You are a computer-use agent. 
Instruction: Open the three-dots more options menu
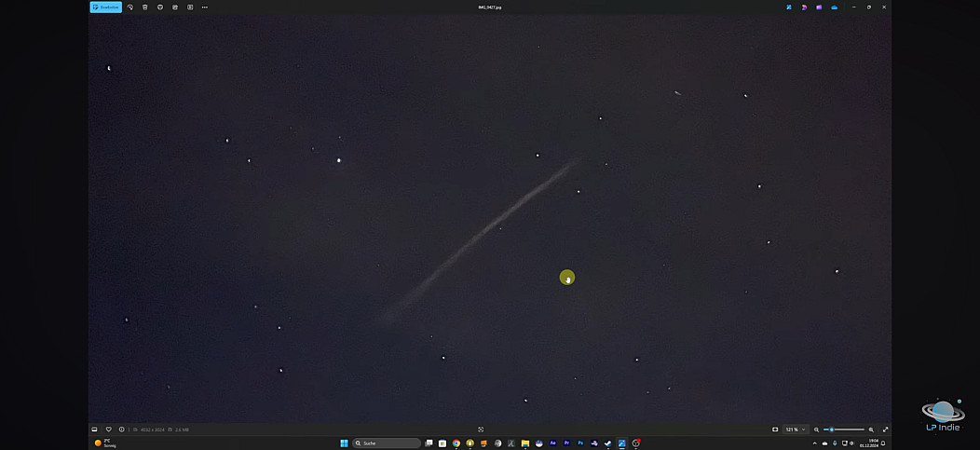[205, 7]
